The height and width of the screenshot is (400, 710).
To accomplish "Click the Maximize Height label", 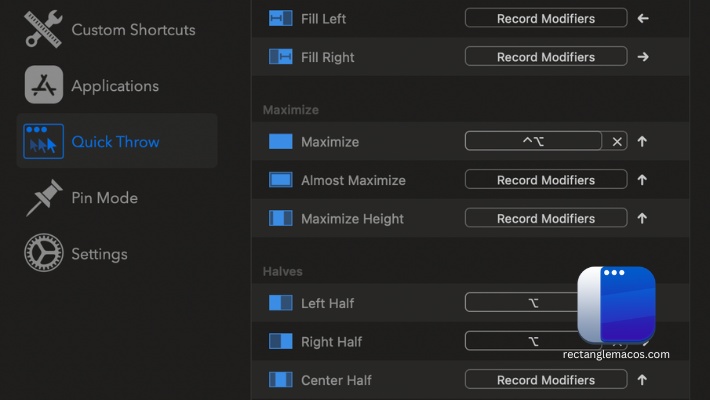I will click(352, 219).
